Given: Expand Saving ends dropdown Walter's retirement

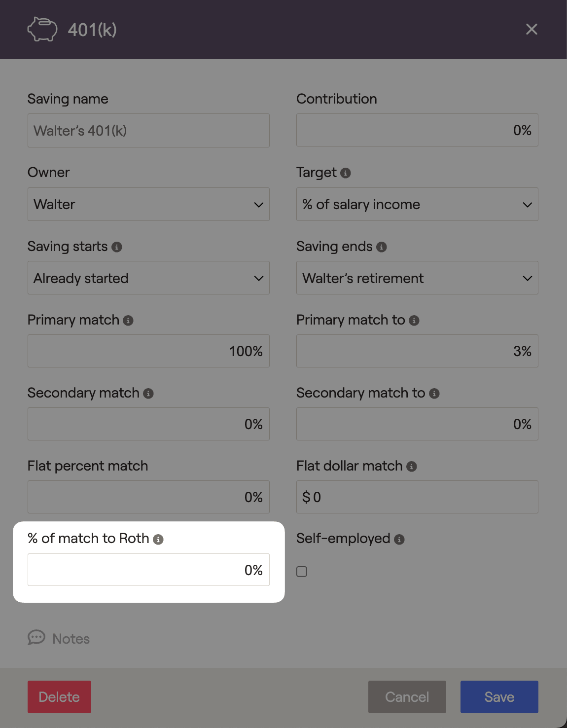Looking at the screenshot, I should click(417, 278).
